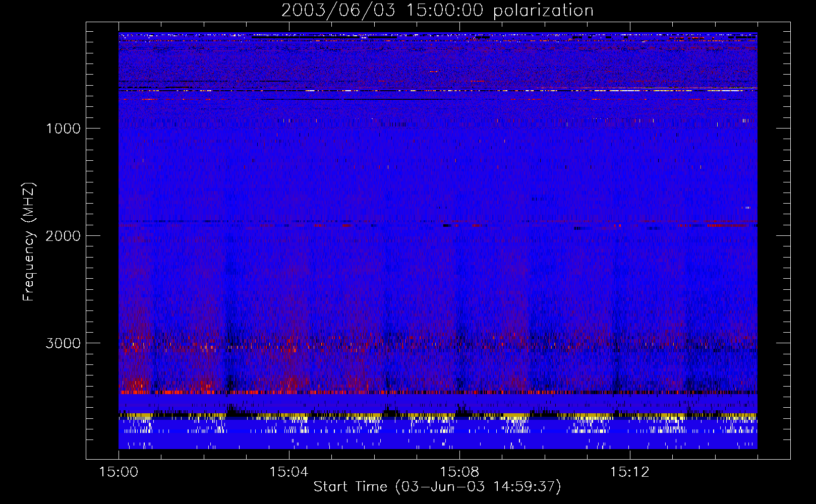The image size is (816, 504).
Task: Click the 3000 frequency tick label
Action: coord(63,343)
